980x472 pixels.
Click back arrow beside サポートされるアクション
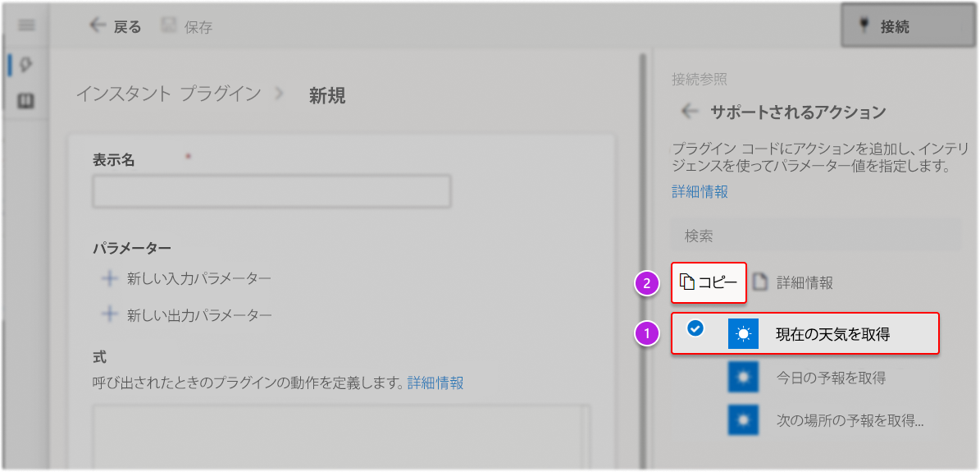[x=690, y=112]
